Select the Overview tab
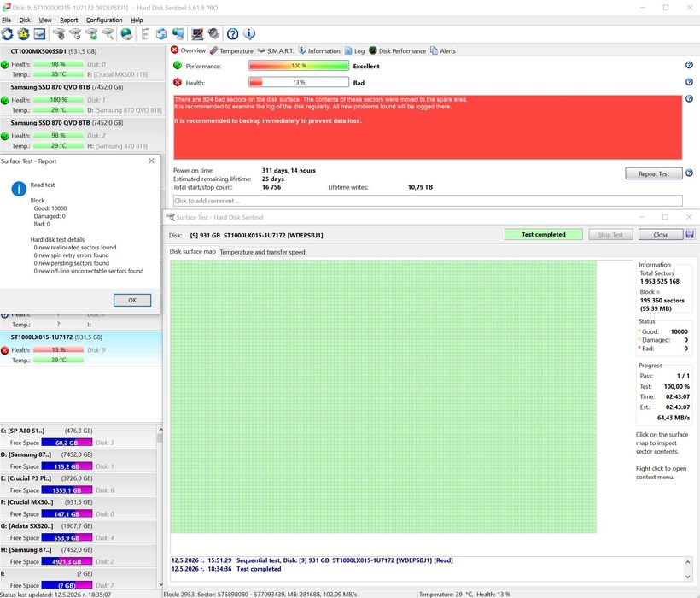Viewport: 700px width, 598px height. click(189, 50)
